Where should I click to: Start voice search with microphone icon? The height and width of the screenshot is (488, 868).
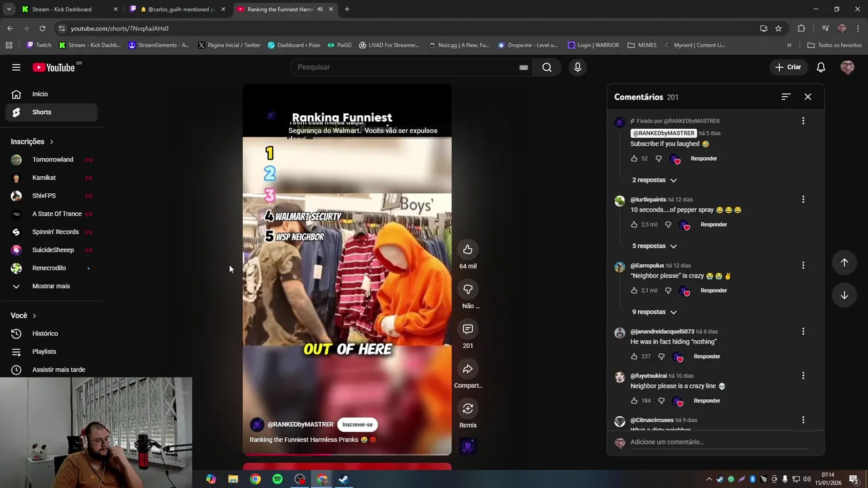point(578,67)
